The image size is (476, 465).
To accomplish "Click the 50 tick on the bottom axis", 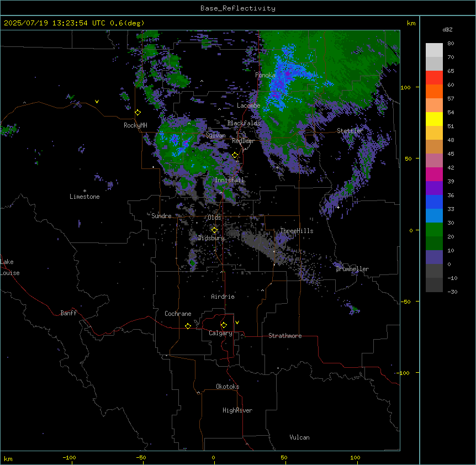I will coord(284,457).
